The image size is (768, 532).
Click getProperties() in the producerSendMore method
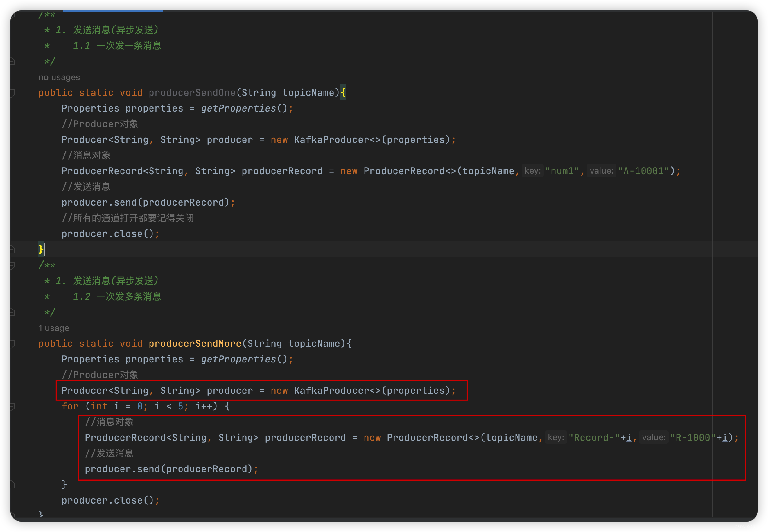pos(244,359)
